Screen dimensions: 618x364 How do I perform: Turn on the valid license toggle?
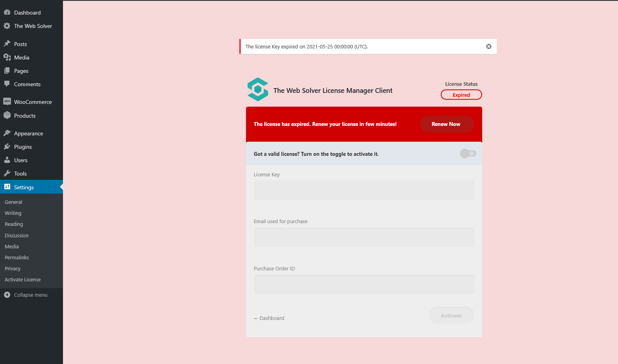click(468, 153)
